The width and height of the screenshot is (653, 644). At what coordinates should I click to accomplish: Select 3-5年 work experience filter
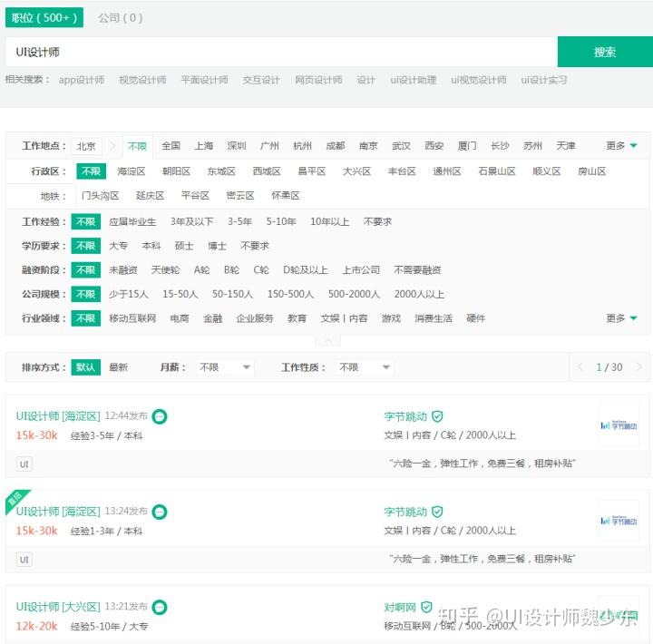coord(239,221)
